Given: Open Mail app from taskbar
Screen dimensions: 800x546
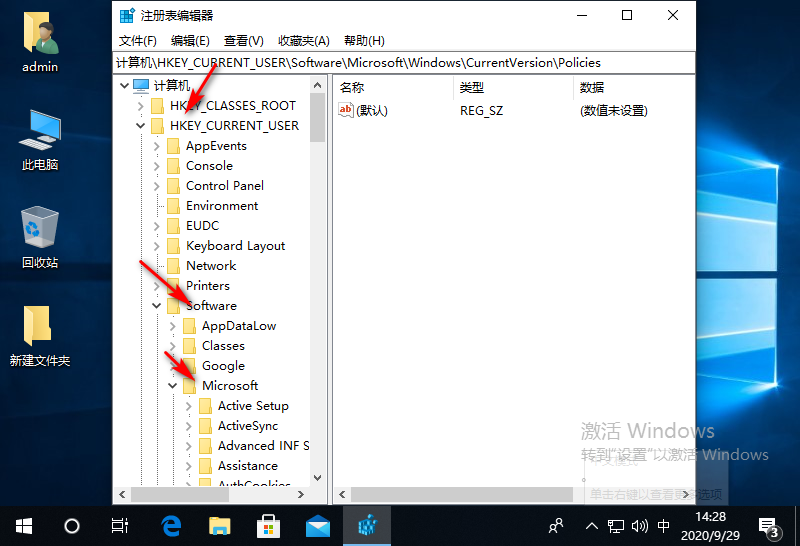Looking at the screenshot, I should pos(317,526).
